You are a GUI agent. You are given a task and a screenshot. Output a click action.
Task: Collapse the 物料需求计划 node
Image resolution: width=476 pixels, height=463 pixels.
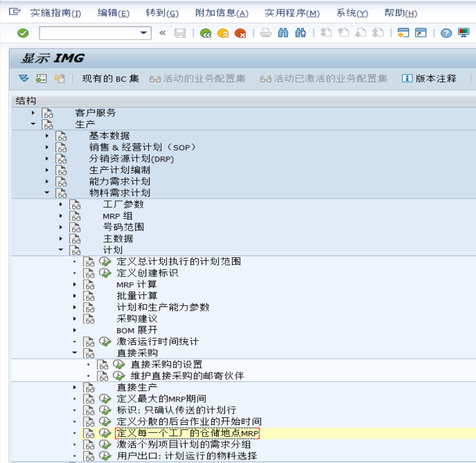point(47,192)
